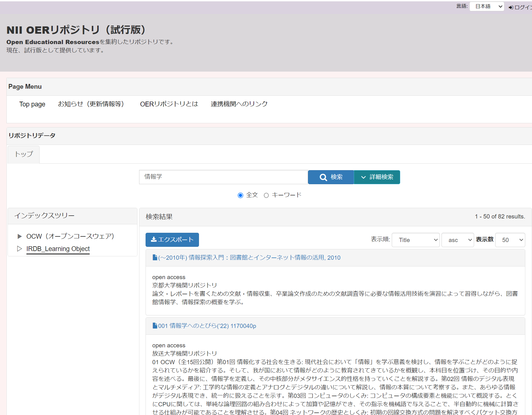Click the Page Menu heading
Image resolution: width=532 pixels, height=415 pixels.
(25, 87)
